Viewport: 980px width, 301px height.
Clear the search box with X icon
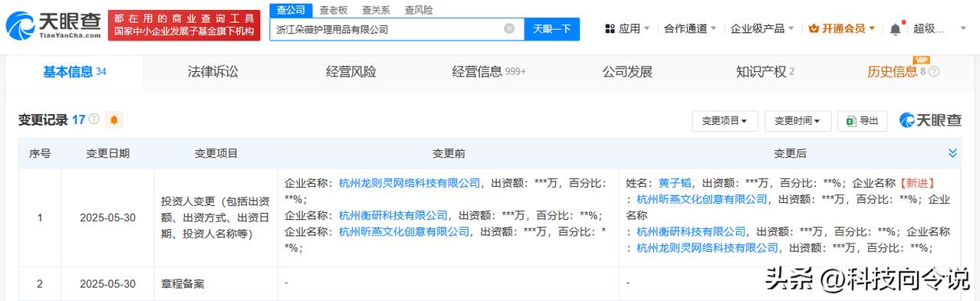pyautogui.click(x=509, y=29)
